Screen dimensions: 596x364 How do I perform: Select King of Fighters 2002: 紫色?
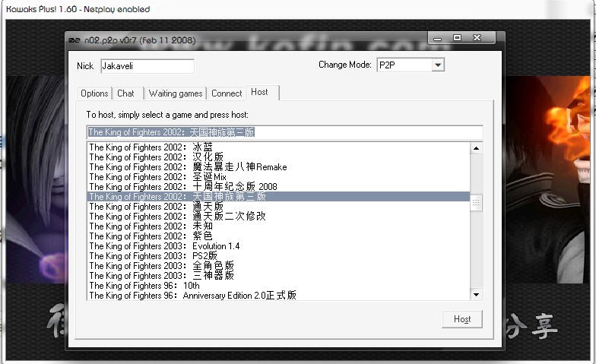point(278,236)
